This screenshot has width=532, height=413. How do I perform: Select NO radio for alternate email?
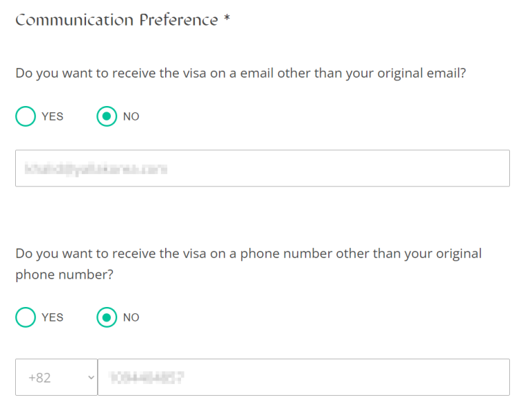(107, 116)
